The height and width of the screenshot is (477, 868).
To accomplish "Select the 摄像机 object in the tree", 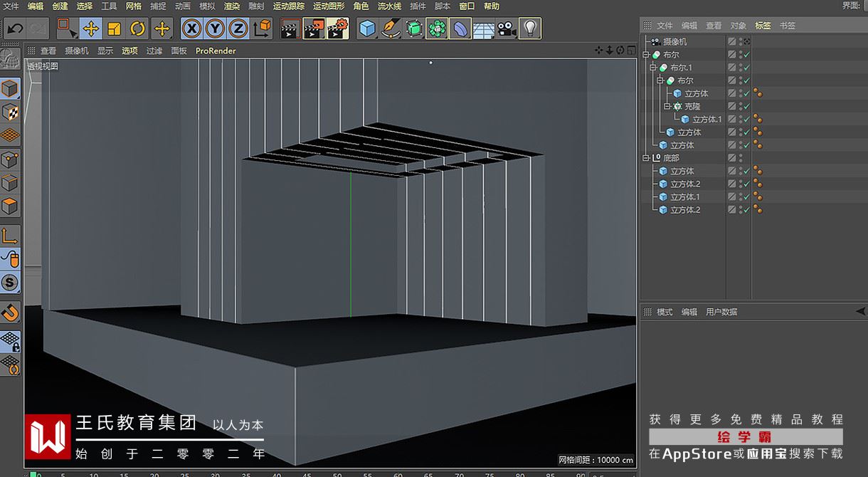I will tap(674, 42).
